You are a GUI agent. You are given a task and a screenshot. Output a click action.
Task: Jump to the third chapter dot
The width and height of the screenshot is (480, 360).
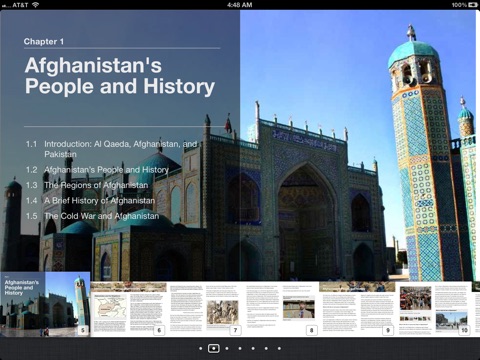point(227,348)
